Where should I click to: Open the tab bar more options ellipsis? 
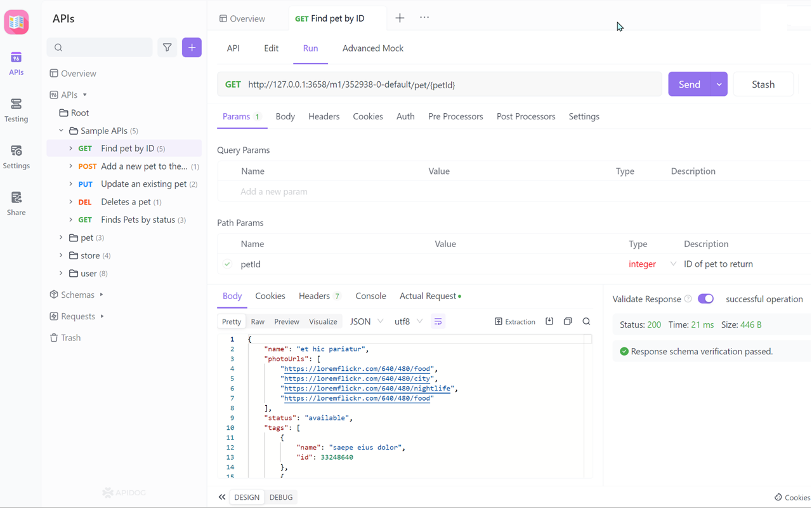point(424,18)
